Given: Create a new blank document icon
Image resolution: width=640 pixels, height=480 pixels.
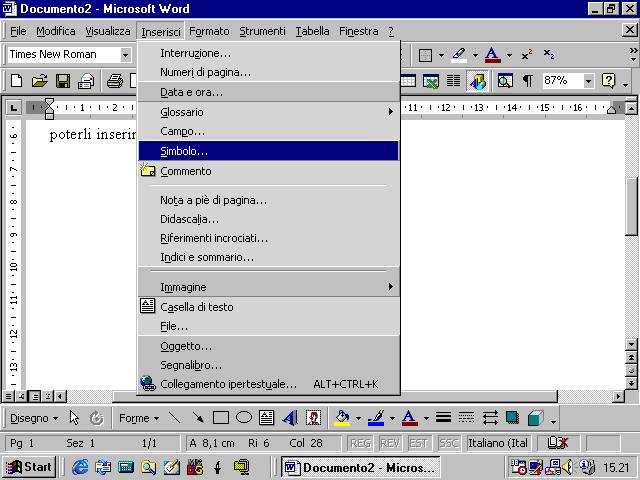Looking at the screenshot, I should pos(16,80).
